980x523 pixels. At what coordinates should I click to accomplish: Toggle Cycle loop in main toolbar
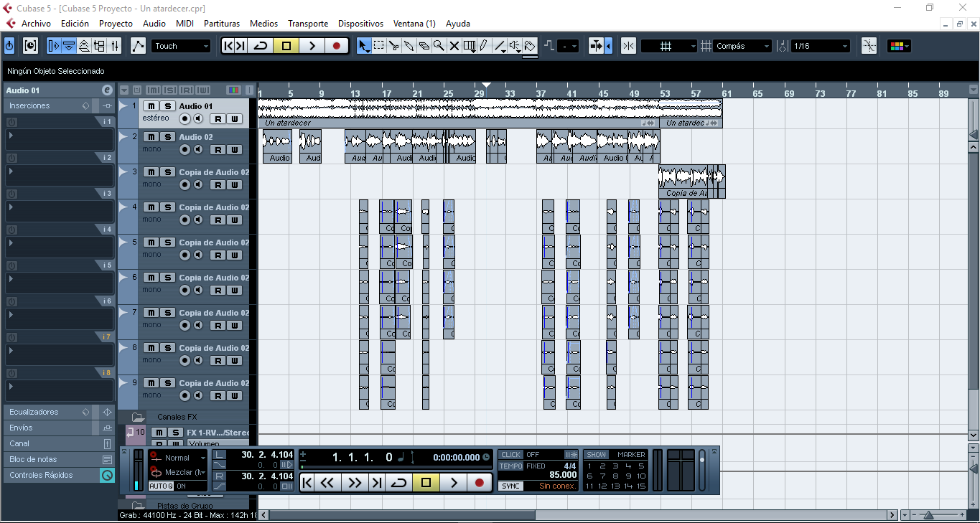pos(261,46)
